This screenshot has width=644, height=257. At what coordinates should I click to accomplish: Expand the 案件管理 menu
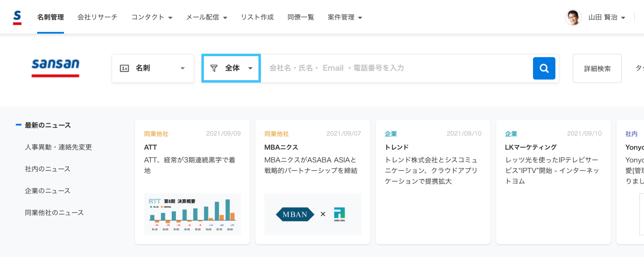[345, 17]
